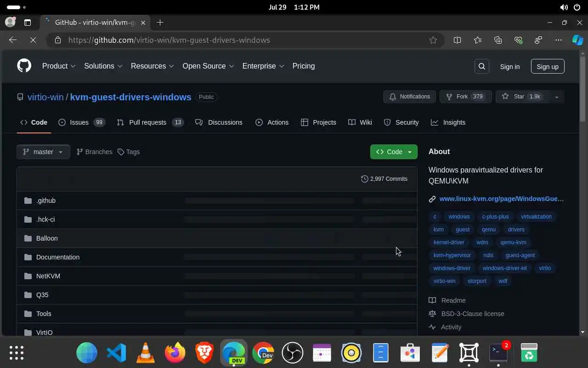This screenshot has width=588, height=368.
Task: Launch Brave browser from the dock
Action: [204, 353]
